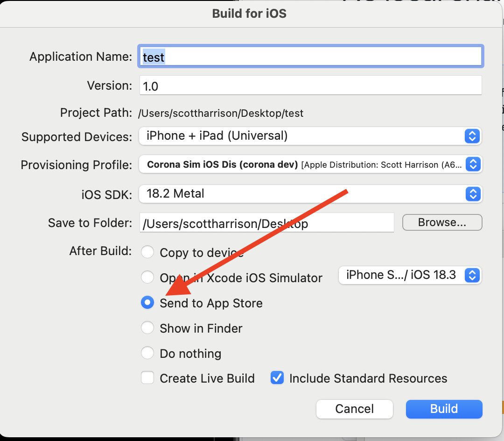Cancel the Build for iOS dialog
Image resolution: width=504 pixels, height=441 pixels.
(355, 409)
